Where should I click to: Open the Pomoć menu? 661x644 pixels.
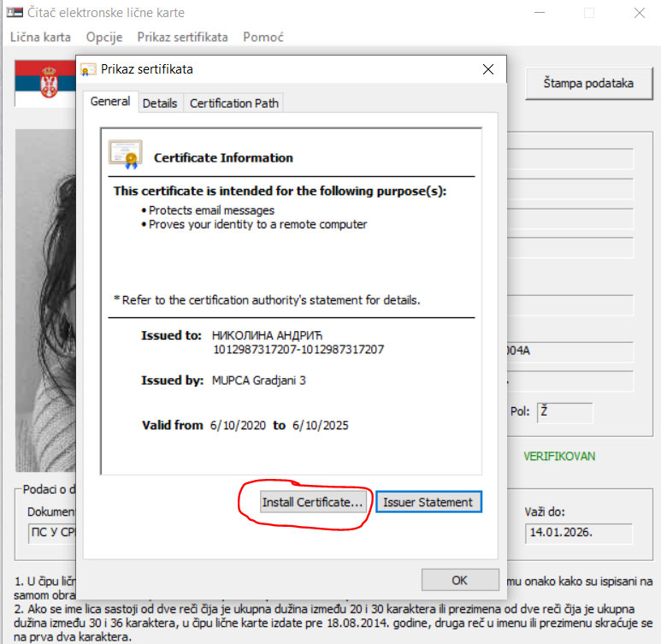263,37
